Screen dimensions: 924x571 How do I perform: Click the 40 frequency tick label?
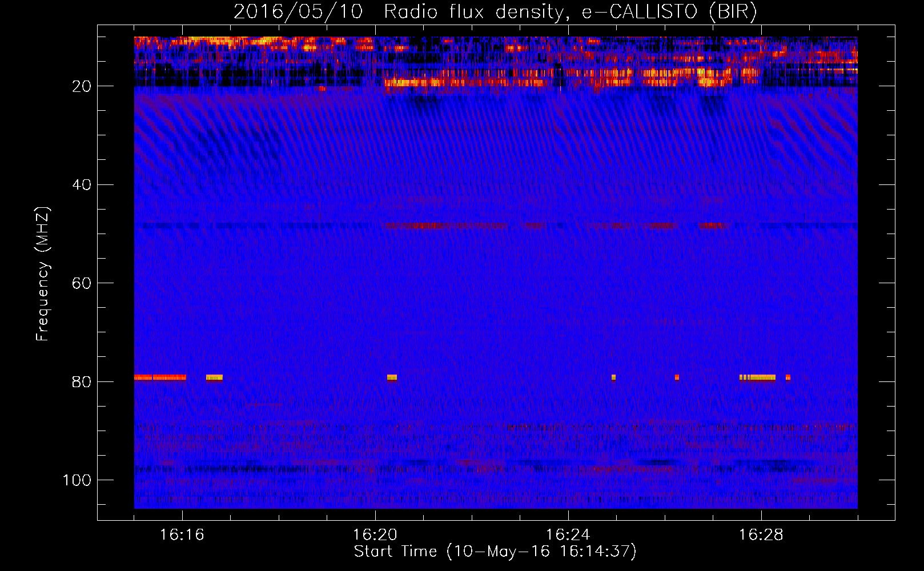tap(82, 185)
